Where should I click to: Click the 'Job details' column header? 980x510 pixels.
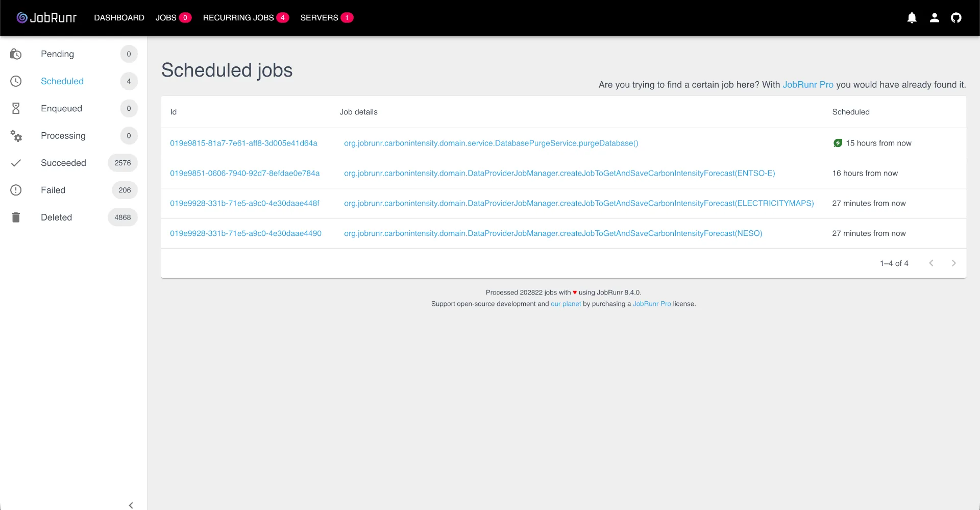point(358,112)
